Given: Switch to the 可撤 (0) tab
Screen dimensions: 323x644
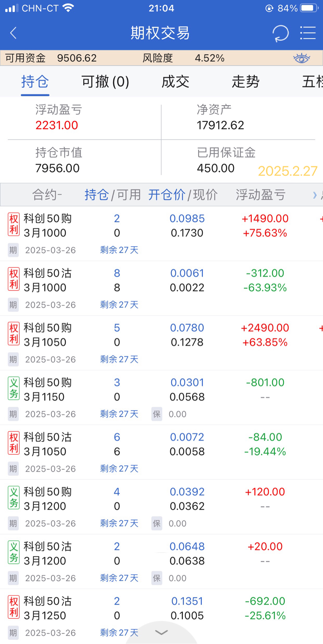Looking at the screenshot, I should point(105,82).
